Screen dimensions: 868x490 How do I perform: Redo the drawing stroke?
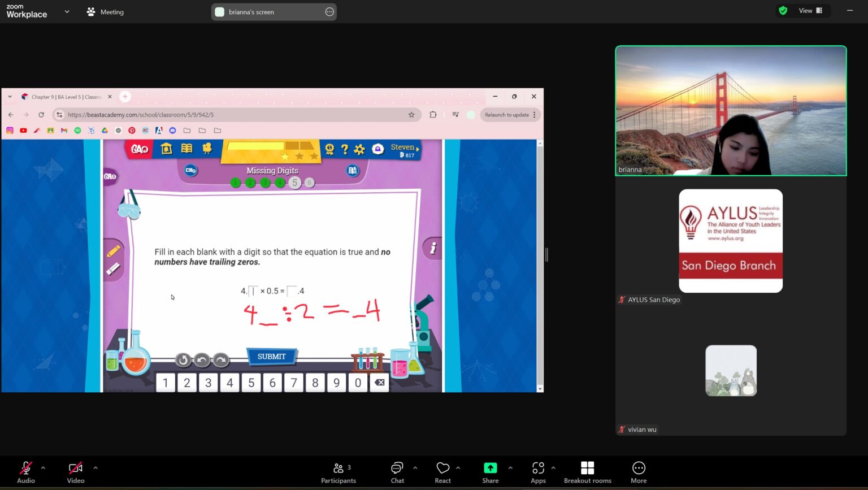pyautogui.click(x=221, y=360)
